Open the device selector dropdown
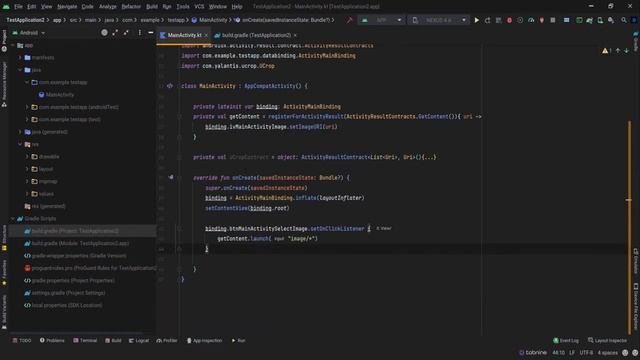The height and width of the screenshot is (360, 640). pyautogui.click(x=438, y=20)
